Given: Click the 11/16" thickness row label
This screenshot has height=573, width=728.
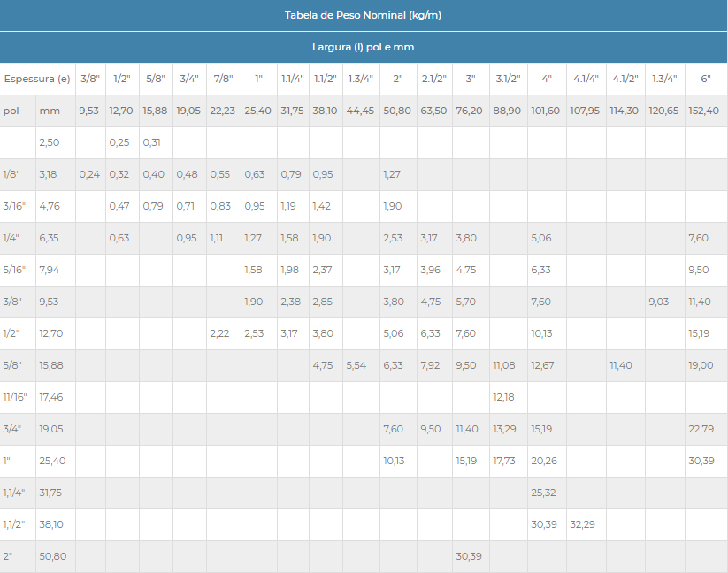Looking at the screenshot, I should 17,397.
